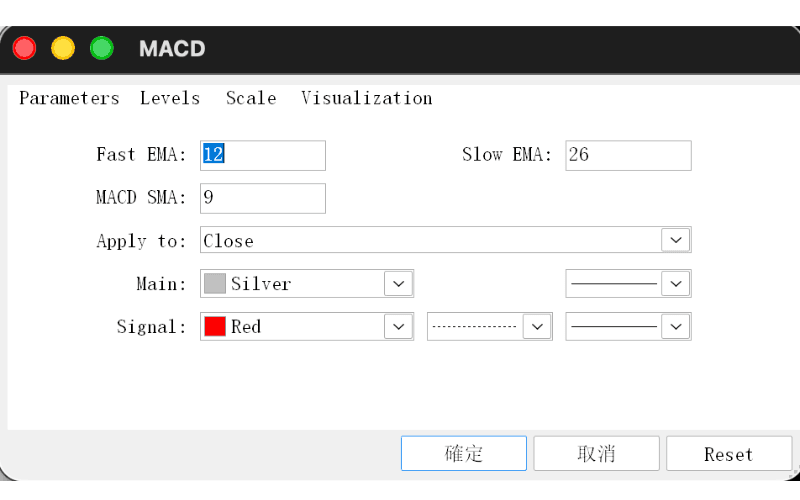Confirm with the 確定 button
Screen dimensions: 800x500
pos(464,453)
